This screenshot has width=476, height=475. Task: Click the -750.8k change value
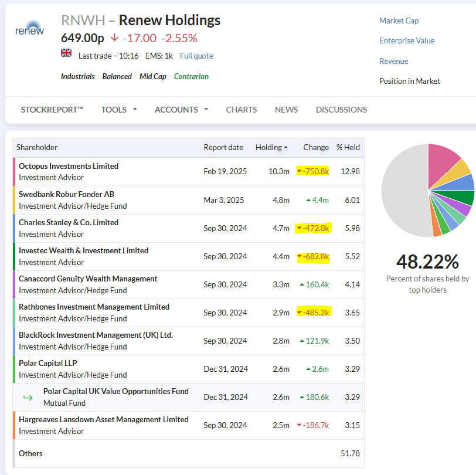313,171
